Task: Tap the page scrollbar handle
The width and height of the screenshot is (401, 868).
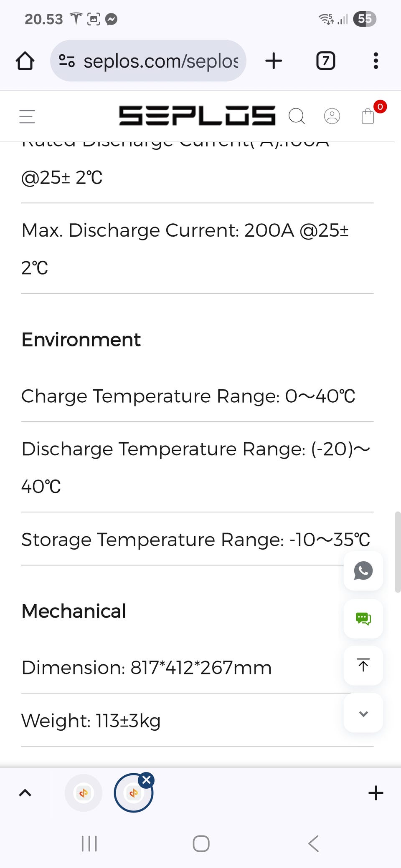Action: point(397,552)
